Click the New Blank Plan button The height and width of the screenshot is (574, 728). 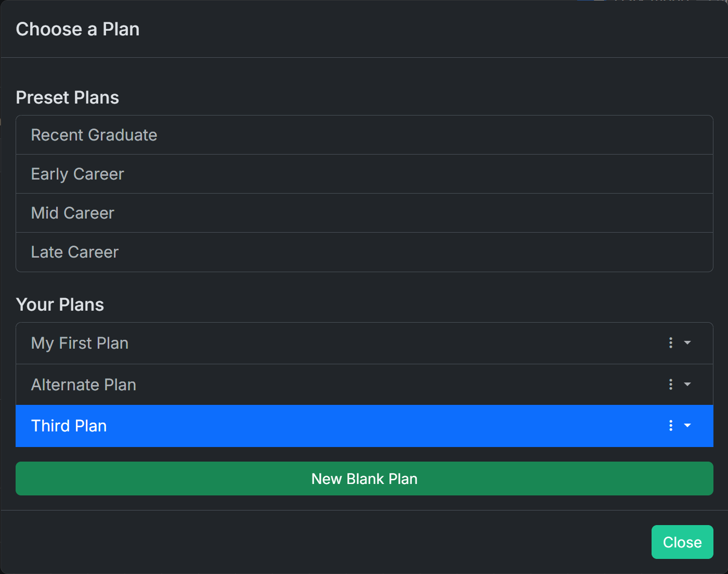(364, 478)
